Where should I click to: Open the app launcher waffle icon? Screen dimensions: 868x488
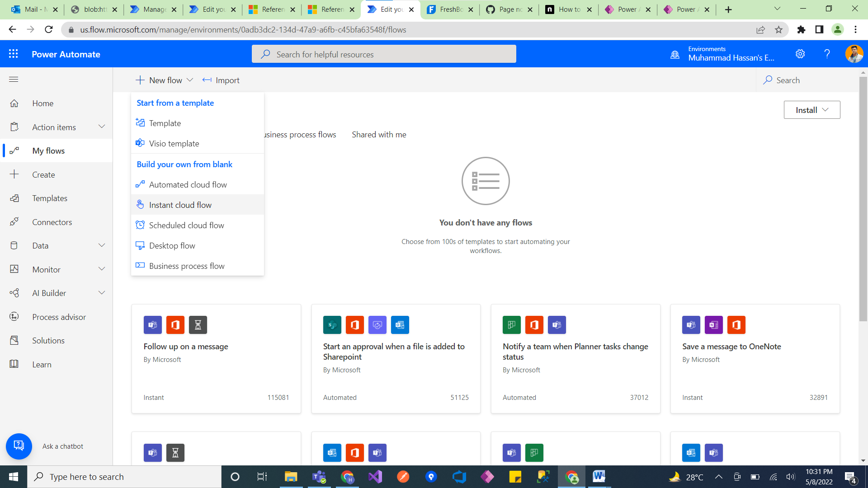(14, 54)
